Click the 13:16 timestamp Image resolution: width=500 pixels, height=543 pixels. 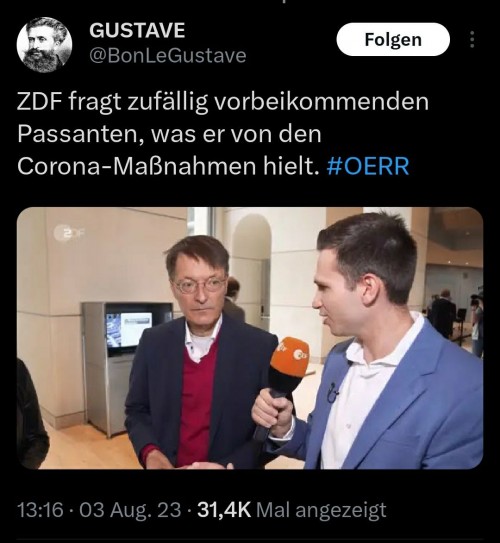(41, 510)
